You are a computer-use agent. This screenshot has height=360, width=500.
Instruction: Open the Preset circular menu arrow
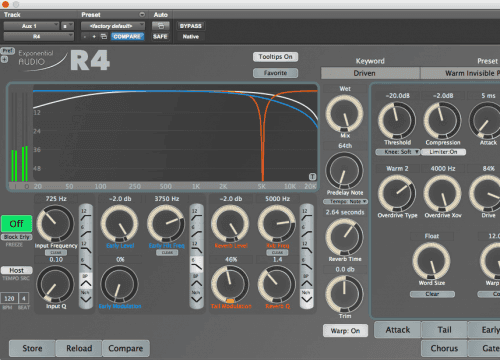[x=142, y=15]
